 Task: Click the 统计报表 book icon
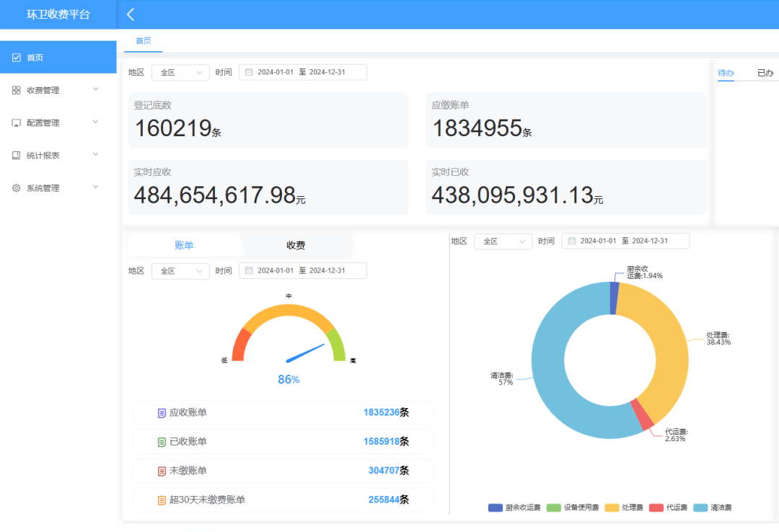(17, 156)
